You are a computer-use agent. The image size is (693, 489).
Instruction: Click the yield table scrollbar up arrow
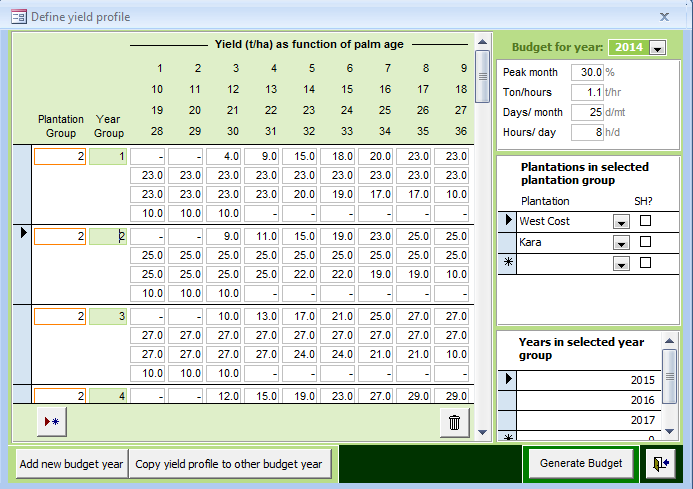coord(483,42)
